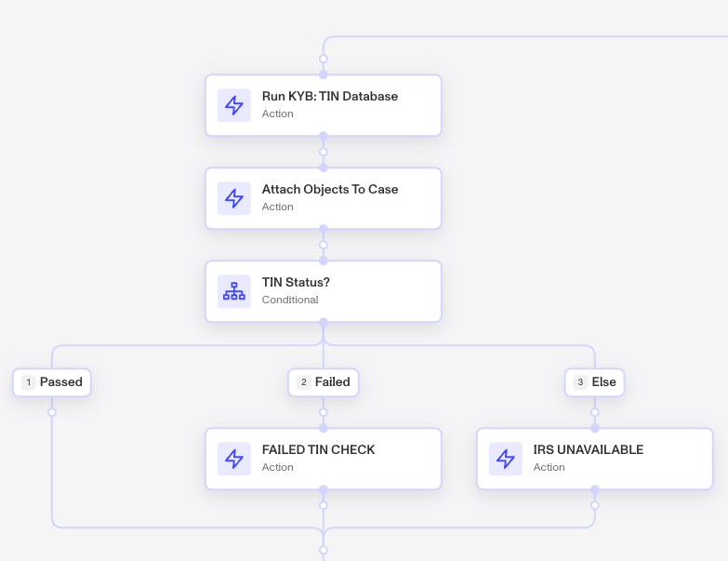Open the Run KYB: TIN Database action node

pos(324,105)
